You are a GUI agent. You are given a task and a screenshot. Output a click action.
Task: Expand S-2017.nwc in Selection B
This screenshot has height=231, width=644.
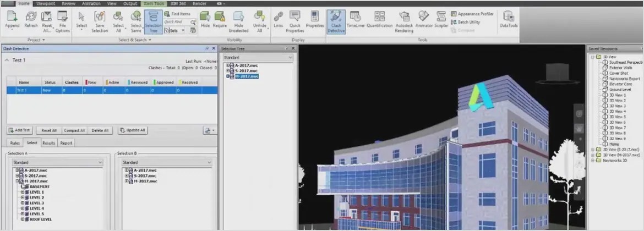[127, 175]
